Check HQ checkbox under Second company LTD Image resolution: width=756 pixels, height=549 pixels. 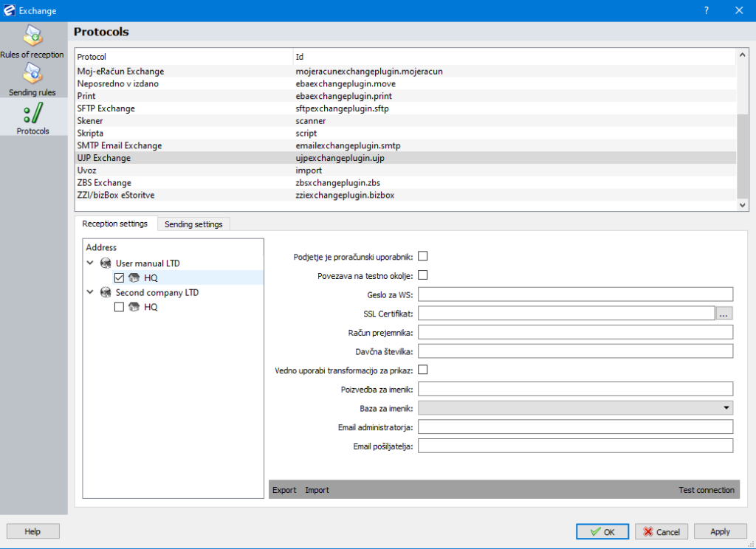pyautogui.click(x=119, y=307)
